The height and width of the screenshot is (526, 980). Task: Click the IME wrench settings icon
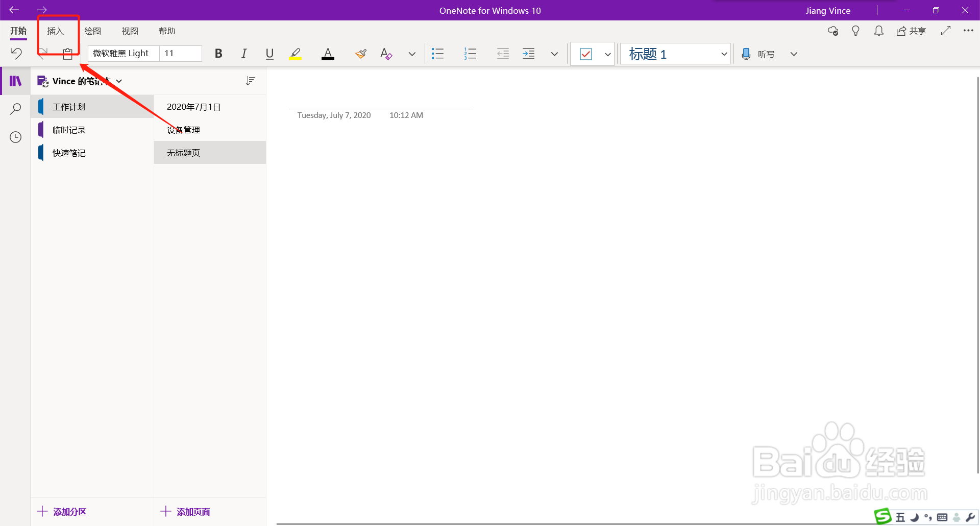pyautogui.click(x=970, y=518)
